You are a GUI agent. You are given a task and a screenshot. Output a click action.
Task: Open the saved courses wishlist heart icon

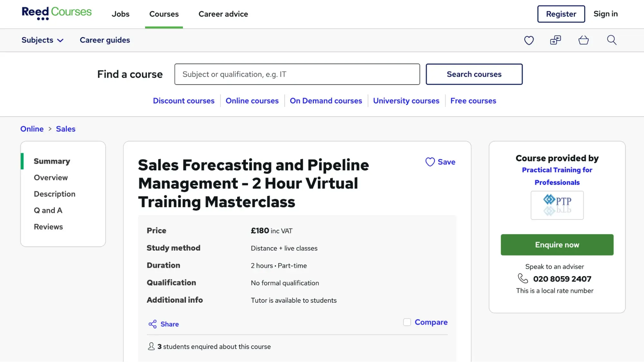click(x=529, y=40)
